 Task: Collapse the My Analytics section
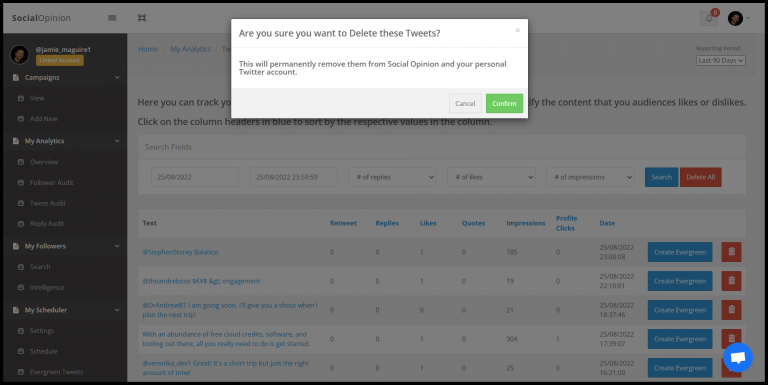(x=66, y=141)
